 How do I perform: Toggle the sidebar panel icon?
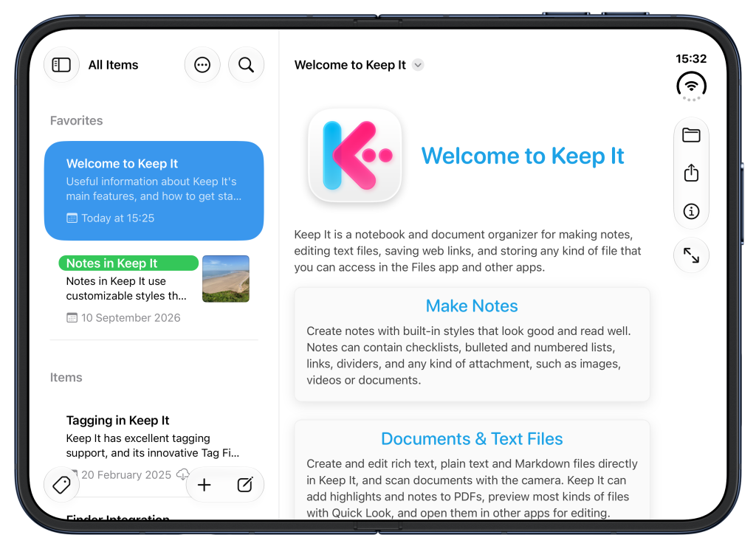[61, 65]
